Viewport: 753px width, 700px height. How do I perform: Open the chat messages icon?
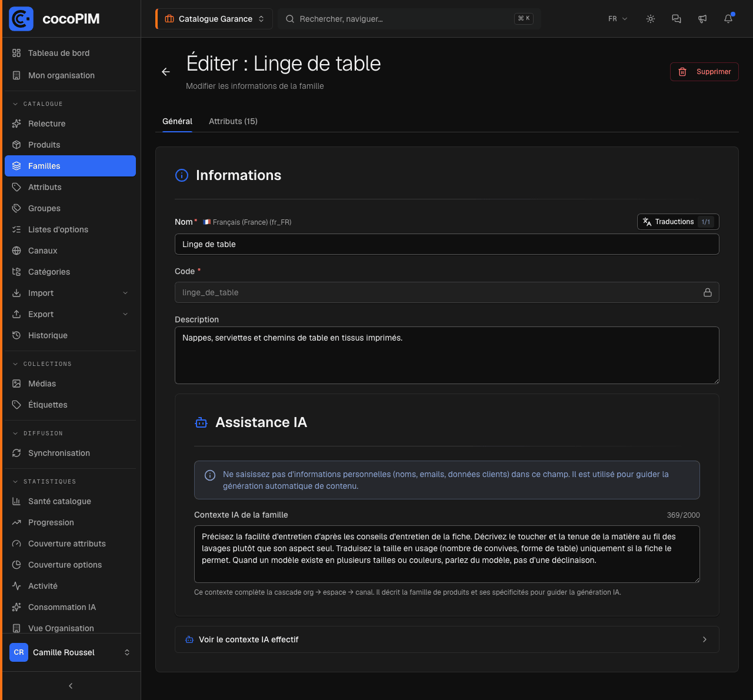click(677, 19)
